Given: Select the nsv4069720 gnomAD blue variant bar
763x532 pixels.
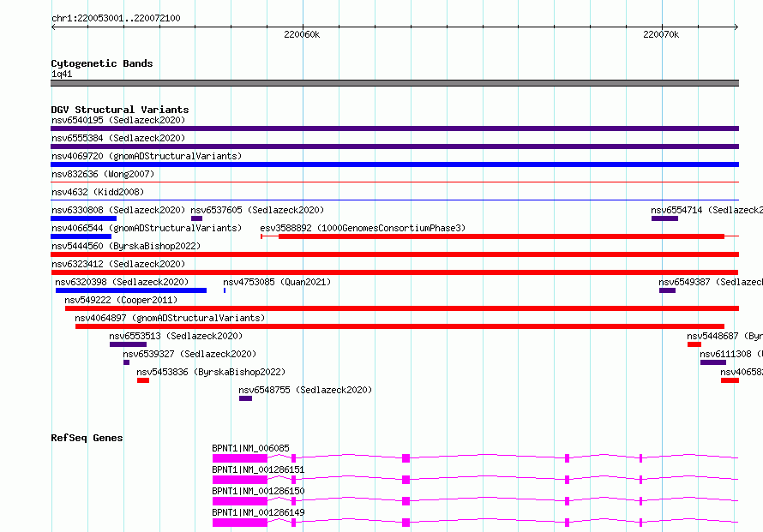Looking at the screenshot, I should (394, 164).
